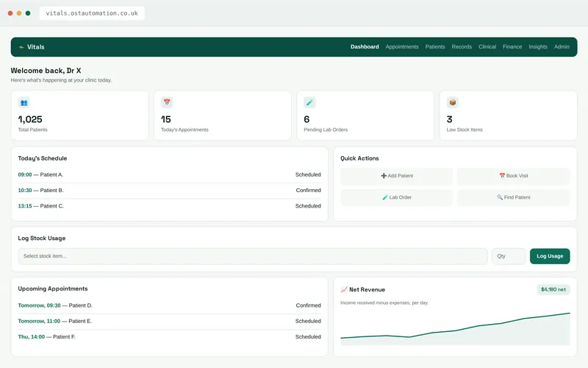Open the Insights nav item
This screenshot has height=368, width=588.
pos(538,47)
